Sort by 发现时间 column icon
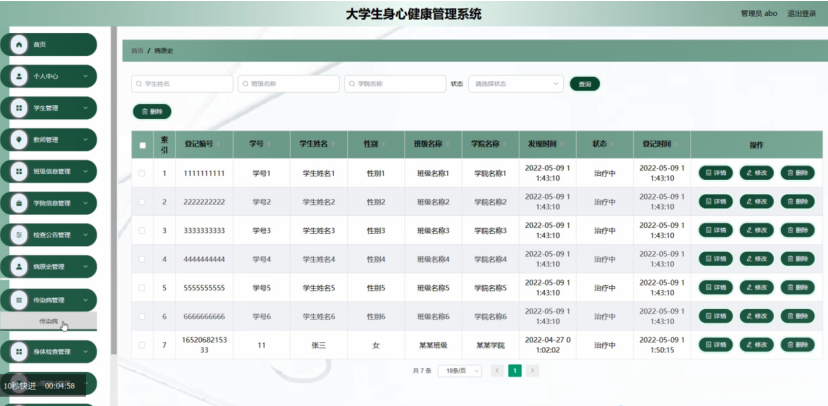 [x=561, y=144]
